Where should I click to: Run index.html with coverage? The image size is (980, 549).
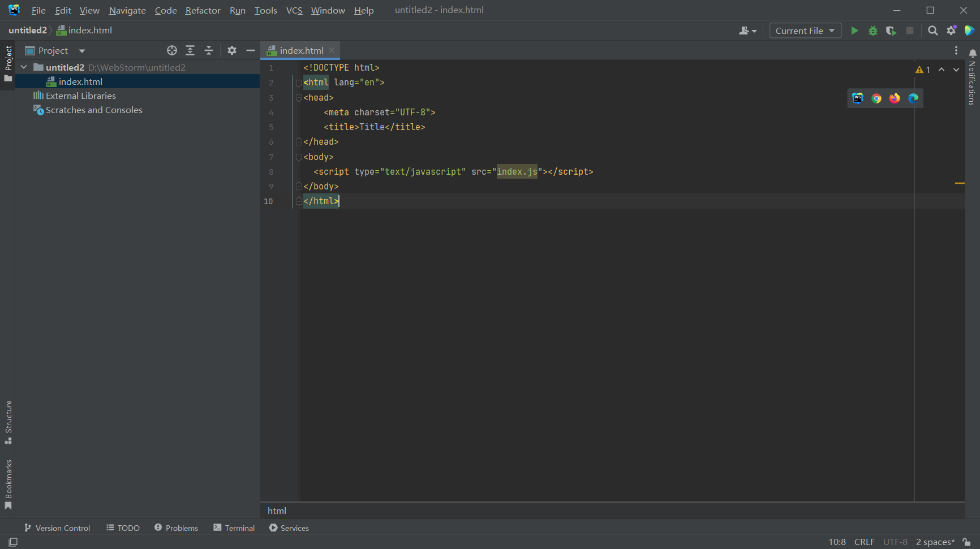(891, 31)
